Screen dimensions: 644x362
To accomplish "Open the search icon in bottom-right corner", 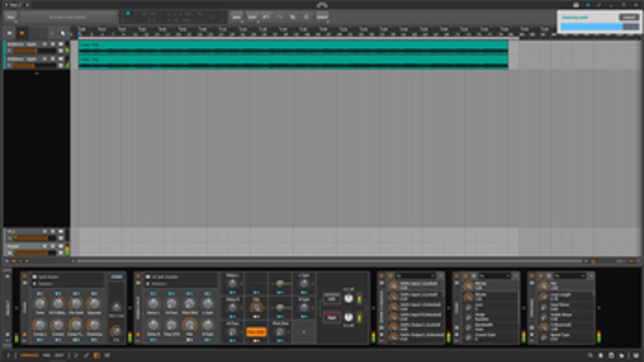I will tap(588, 356).
